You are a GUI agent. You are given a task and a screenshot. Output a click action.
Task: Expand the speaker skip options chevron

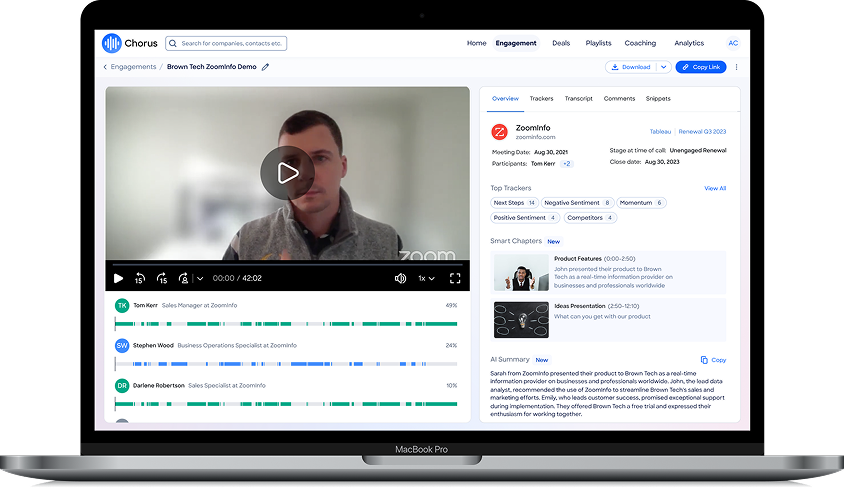pyautogui.click(x=200, y=278)
